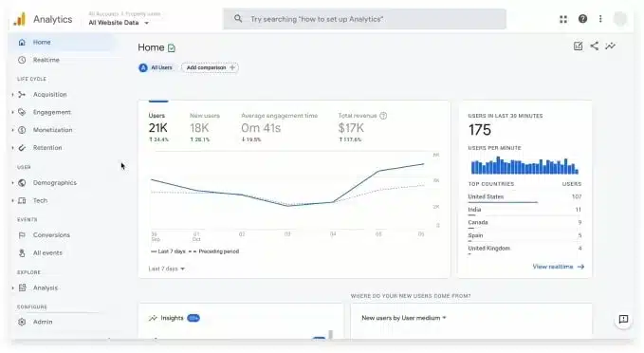
Task: Open the Last 7 days date range dropdown
Action: pos(166,269)
